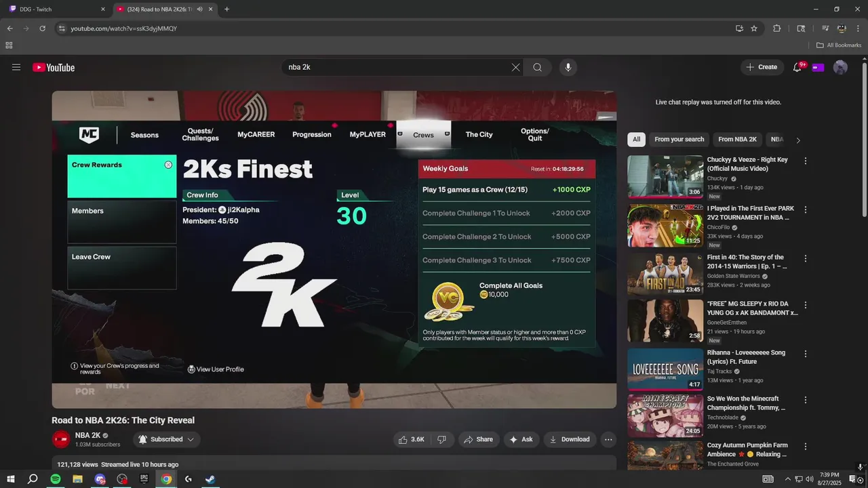Open the YouTube account avatar menu
Screen dimensions: 868x488
pos(840,67)
